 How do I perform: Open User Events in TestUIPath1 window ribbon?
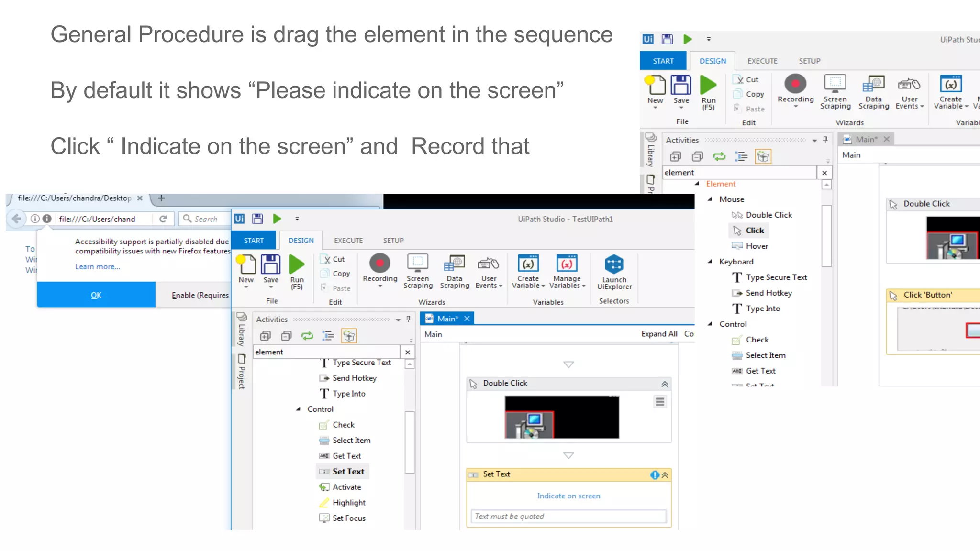[x=489, y=272]
